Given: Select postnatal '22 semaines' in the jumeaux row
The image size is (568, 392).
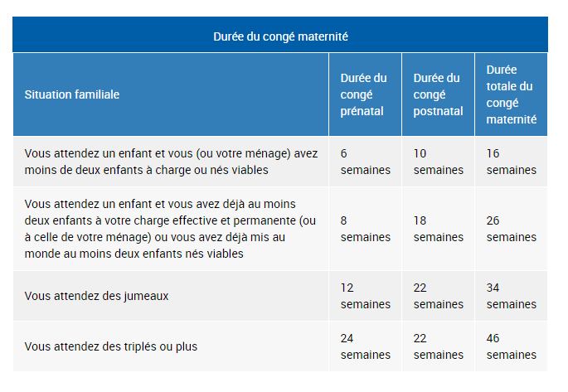Looking at the screenshot, I should pyautogui.click(x=438, y=296).
